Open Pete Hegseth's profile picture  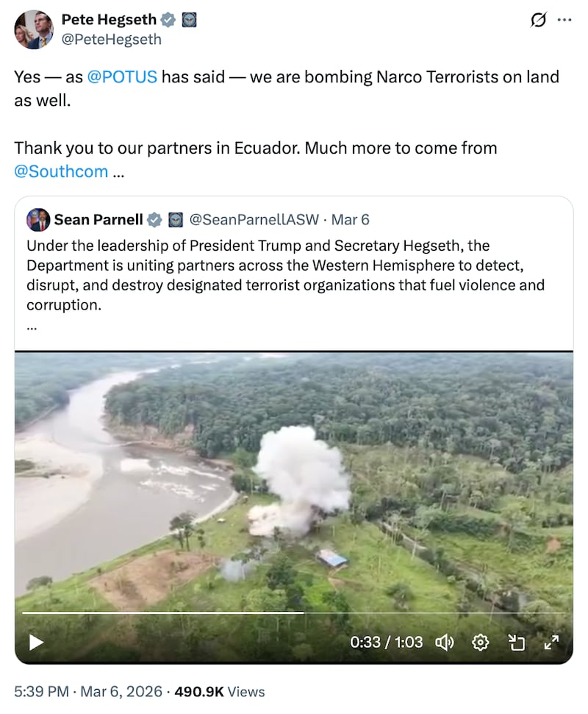(x=34, y=30)
